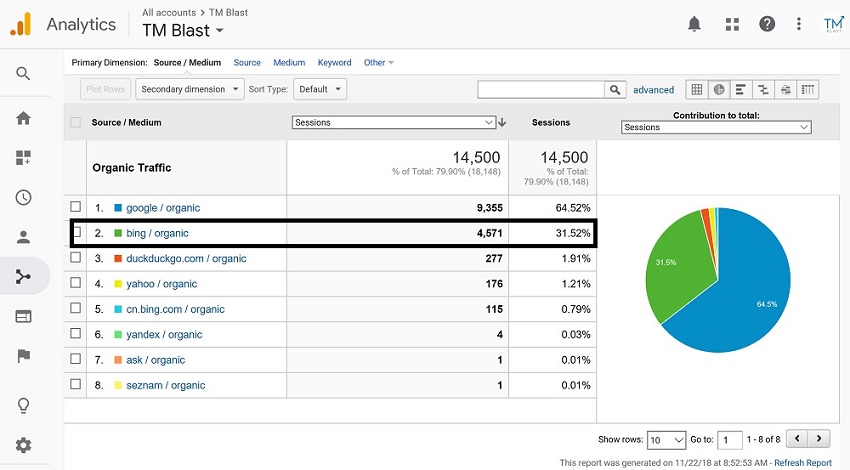Open the Contribution to total Sessions dropdown
This screenshot has height=470, width=850.
tap(716, 127)
